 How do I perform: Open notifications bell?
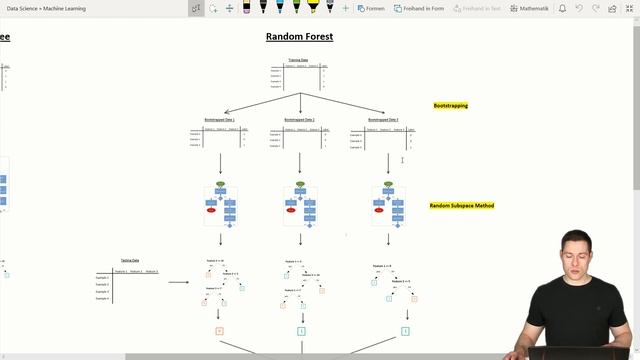[562, 8]
